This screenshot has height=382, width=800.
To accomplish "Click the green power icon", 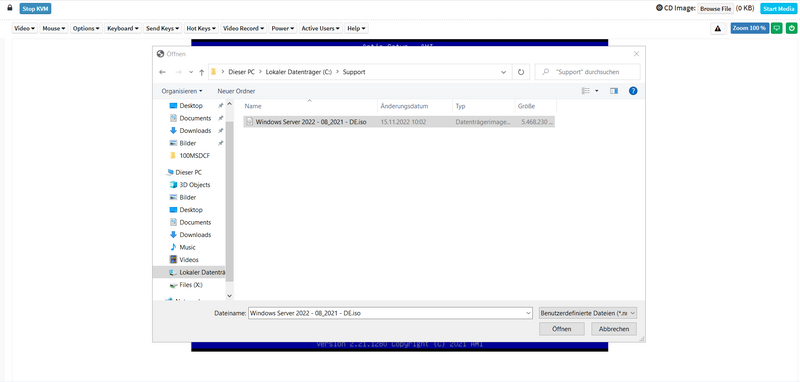I will click(791, 29).
